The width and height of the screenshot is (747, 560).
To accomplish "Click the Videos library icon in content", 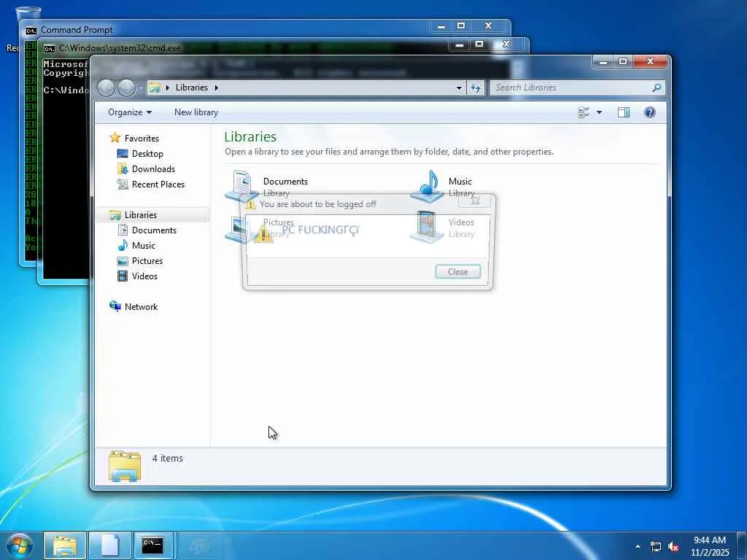I will tap(427, 227).
